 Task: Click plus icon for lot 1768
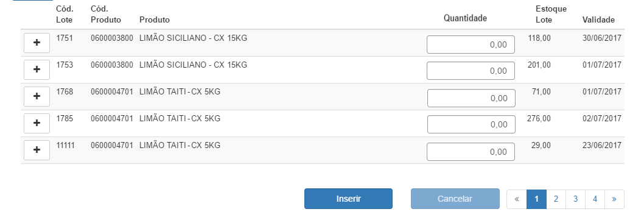[37, 96]
